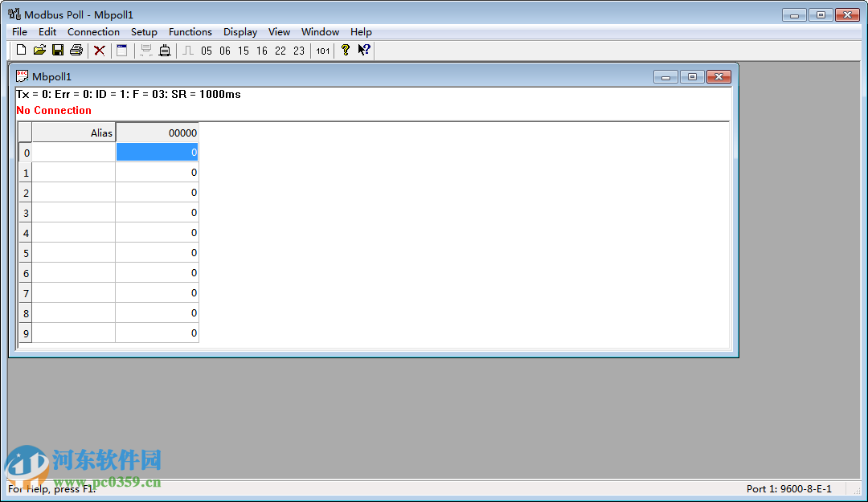This screenshot has height=502, width=868.
Task: Send a 05 Write Single Coil command
Action: coord(207,50)
